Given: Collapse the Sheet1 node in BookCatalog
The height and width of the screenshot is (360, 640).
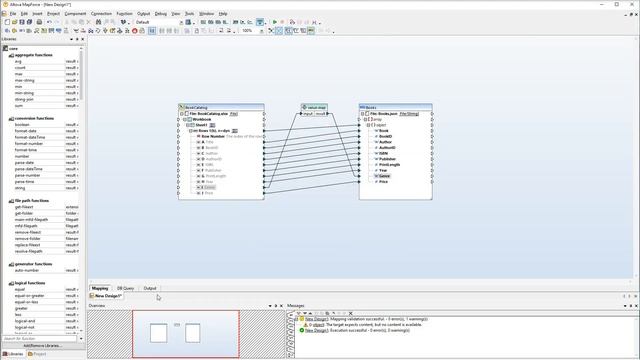Looking at the screenshot, I should tap(188, 125).
